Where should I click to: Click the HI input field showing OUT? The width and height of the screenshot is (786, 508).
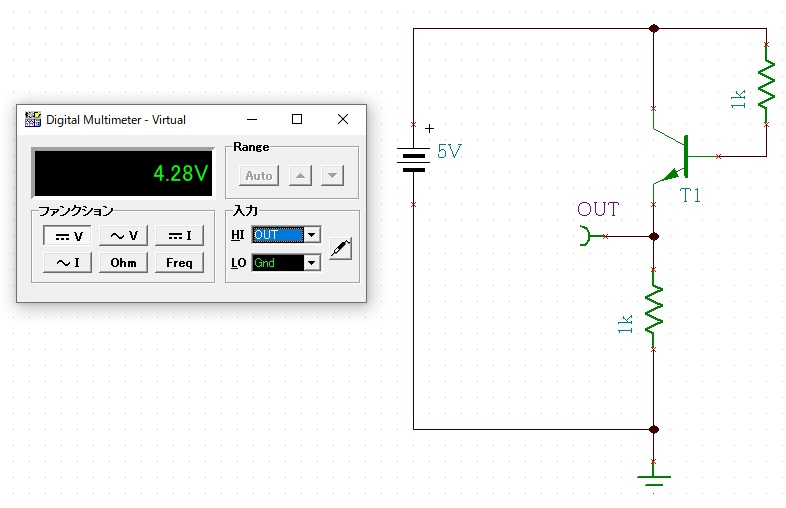coord(278,235)
